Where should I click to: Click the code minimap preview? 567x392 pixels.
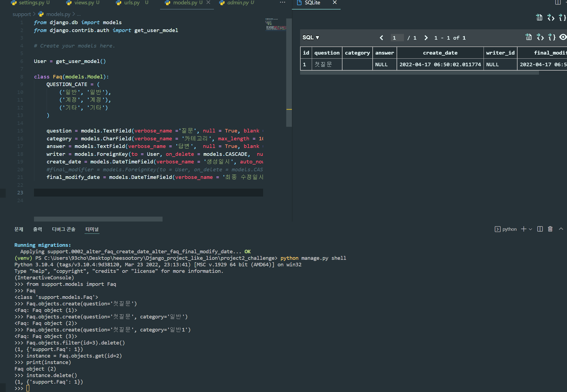click(275, 24)
